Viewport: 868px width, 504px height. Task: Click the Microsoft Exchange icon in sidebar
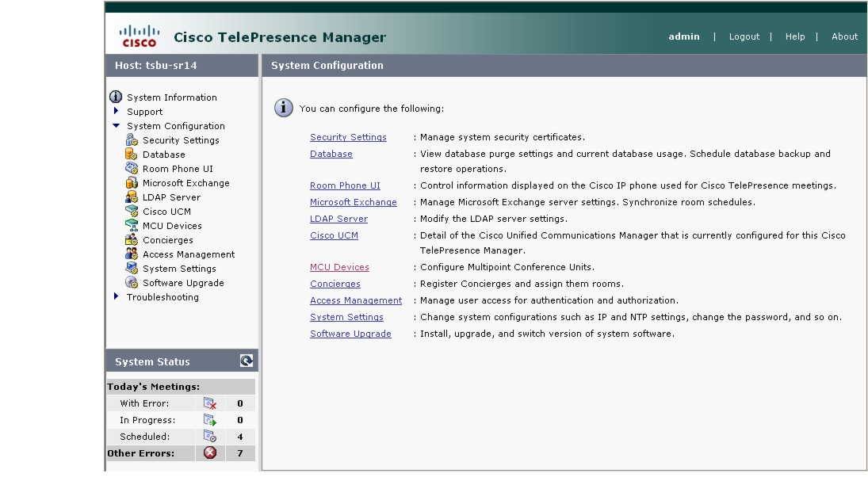(132, 182)
